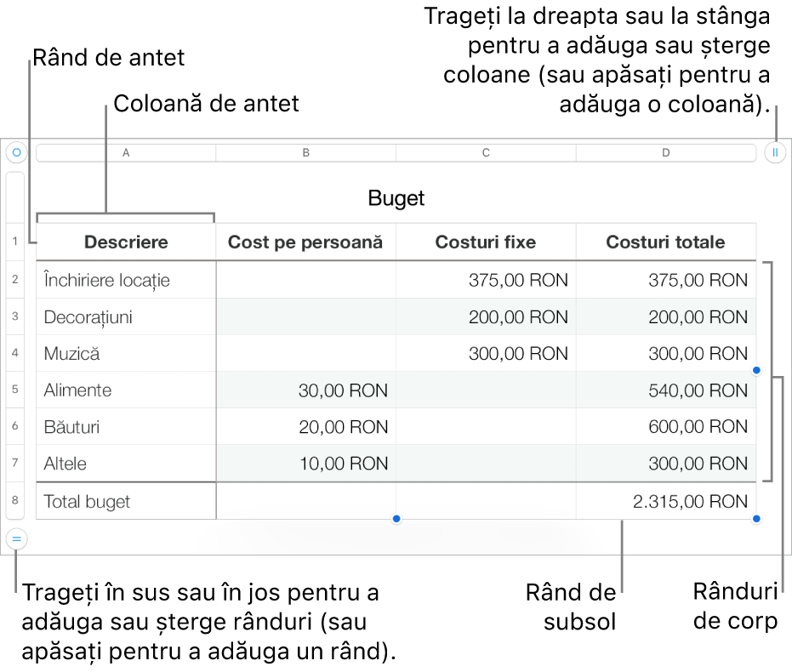
Task: Select row 5 number tab
Action: click(x=15, y=390)
